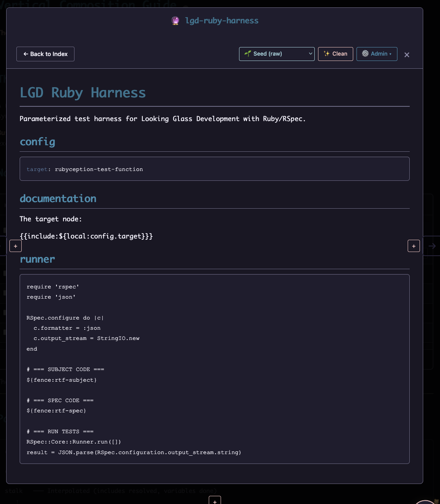
Task: Click the plus button on the right edge
Action: click(413, 246)
